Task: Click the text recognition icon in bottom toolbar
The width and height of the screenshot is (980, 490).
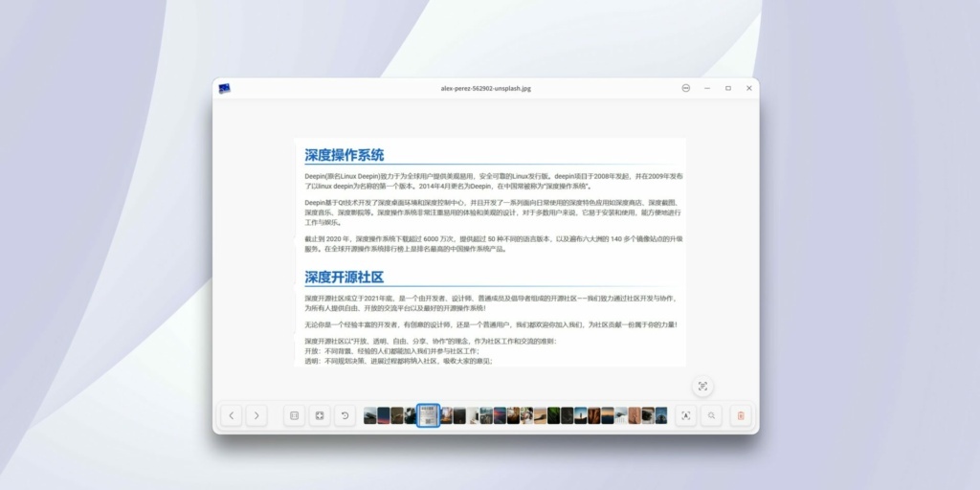Action: pos(685,415)
